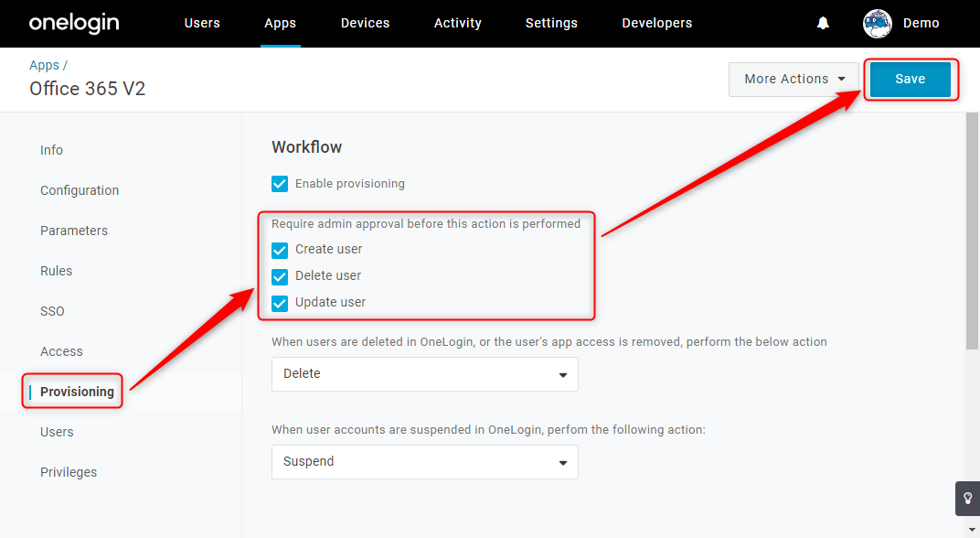
Task: Toggle the Create user approval checkbox
Action: click(280, 250)
